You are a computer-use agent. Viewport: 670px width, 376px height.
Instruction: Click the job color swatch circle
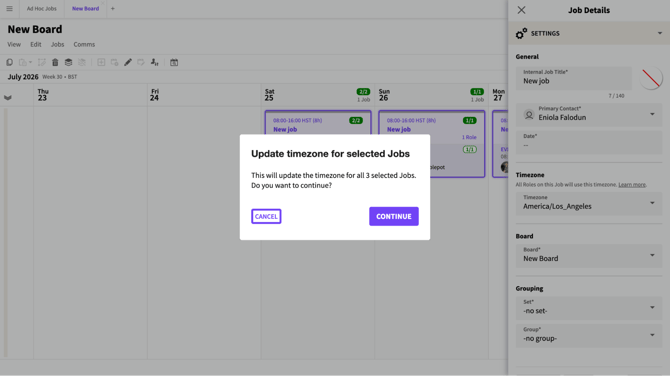click(x=651, y=78)
